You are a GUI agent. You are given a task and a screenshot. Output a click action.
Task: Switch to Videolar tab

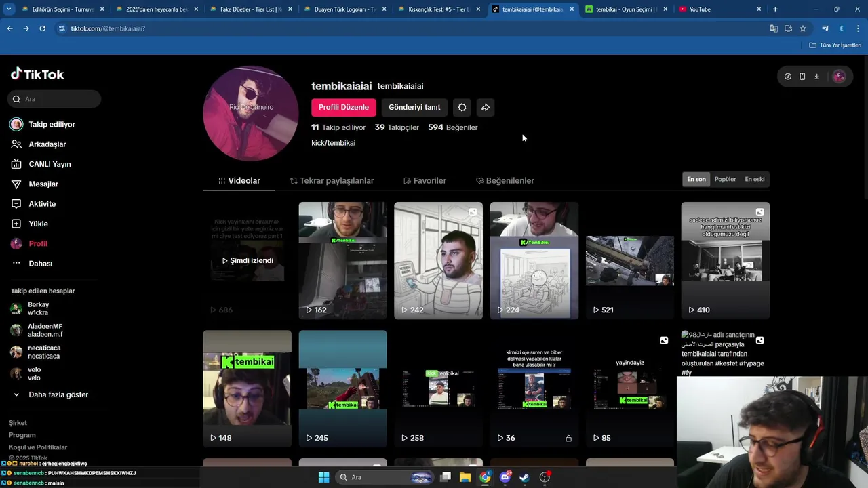(239, 180)
